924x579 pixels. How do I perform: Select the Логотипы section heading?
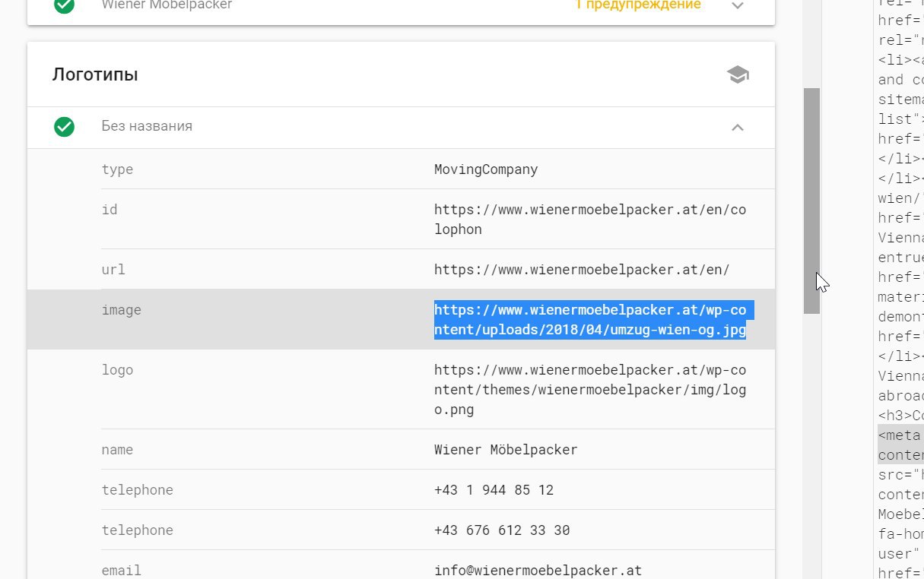95,74
